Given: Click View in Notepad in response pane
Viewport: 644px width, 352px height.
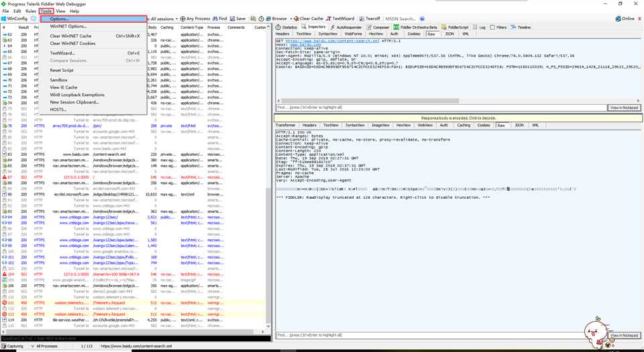Looking at the screenshot, I should click(x=624, y=335).
